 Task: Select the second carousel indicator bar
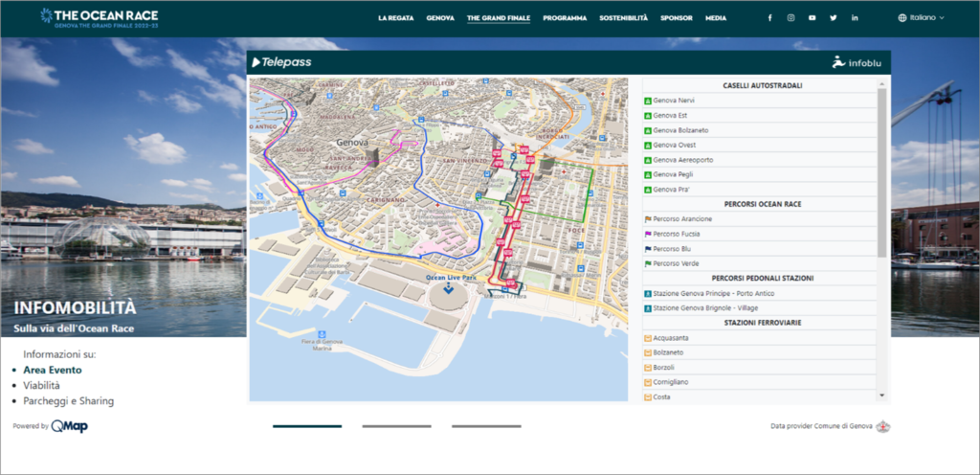tap(397, 426)
